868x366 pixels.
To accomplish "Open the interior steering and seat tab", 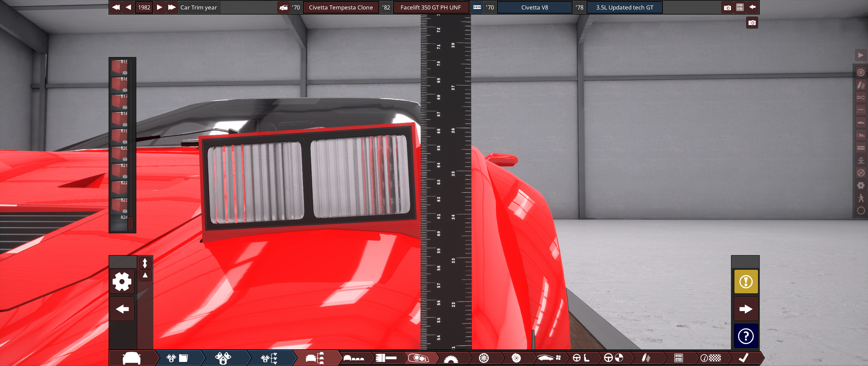I will coord(581,358).
